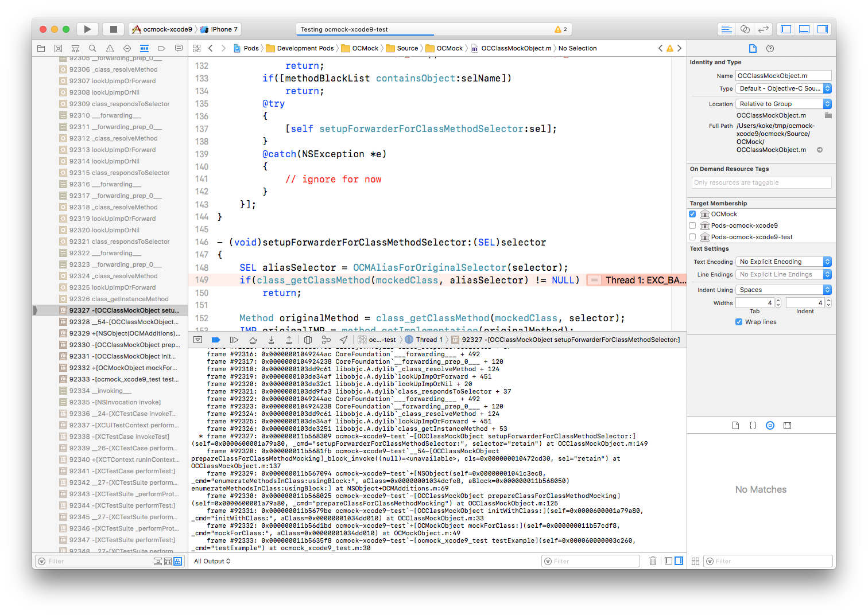Open the Line Endings dropdown
This screenshot has width=868, height=615.
[x=784, y=275]
